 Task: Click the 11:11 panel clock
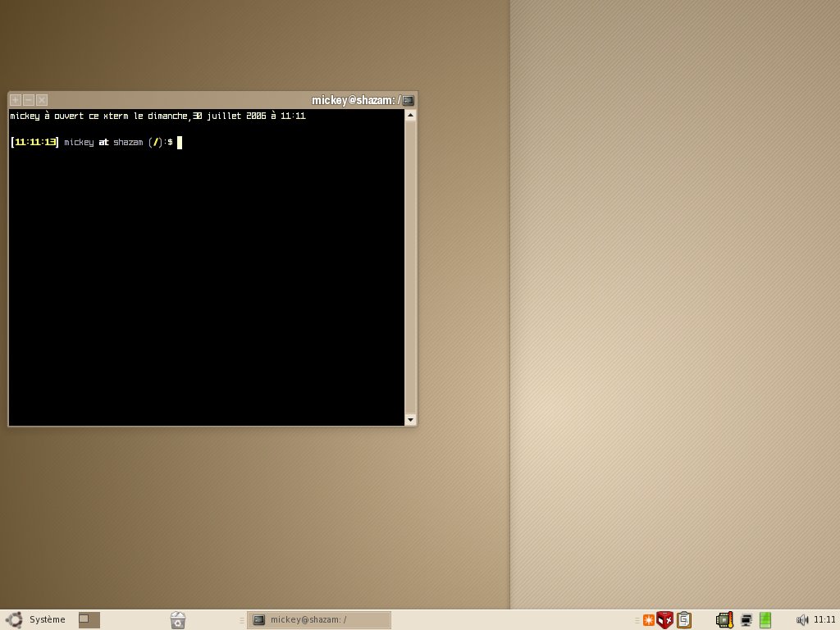click(x=824, y=620)
